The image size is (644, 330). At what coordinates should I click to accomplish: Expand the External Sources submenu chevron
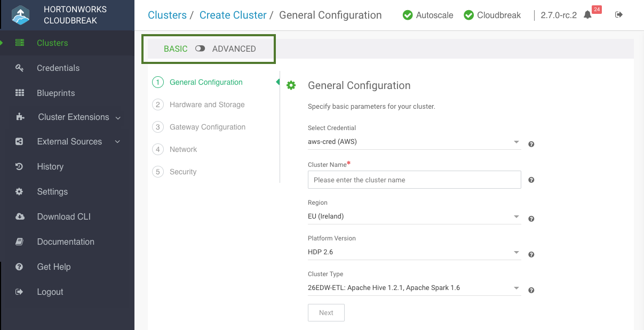(x=118, y=142)
